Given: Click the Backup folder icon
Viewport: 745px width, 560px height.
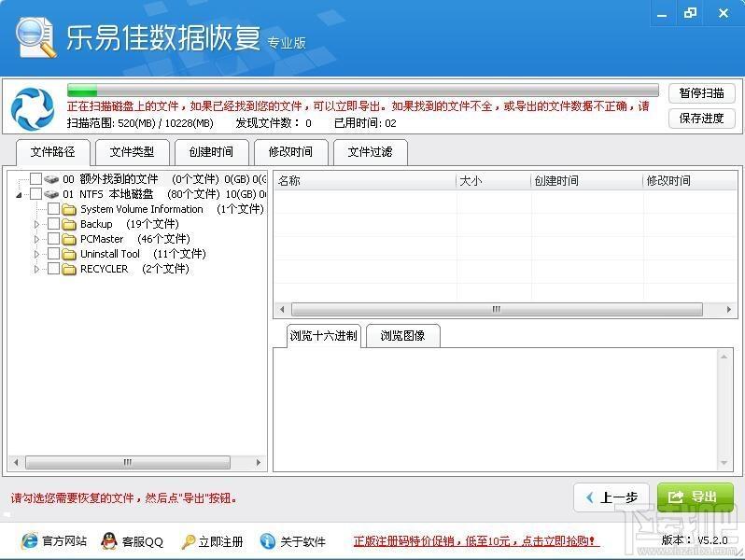Looking at the screenshot, I should [69, 224].
